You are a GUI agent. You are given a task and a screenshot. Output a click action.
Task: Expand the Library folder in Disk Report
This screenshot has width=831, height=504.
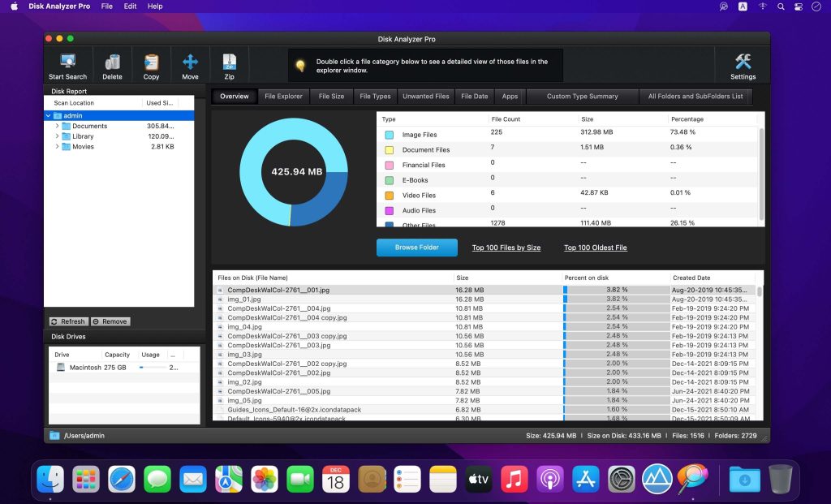pos(56,136)
